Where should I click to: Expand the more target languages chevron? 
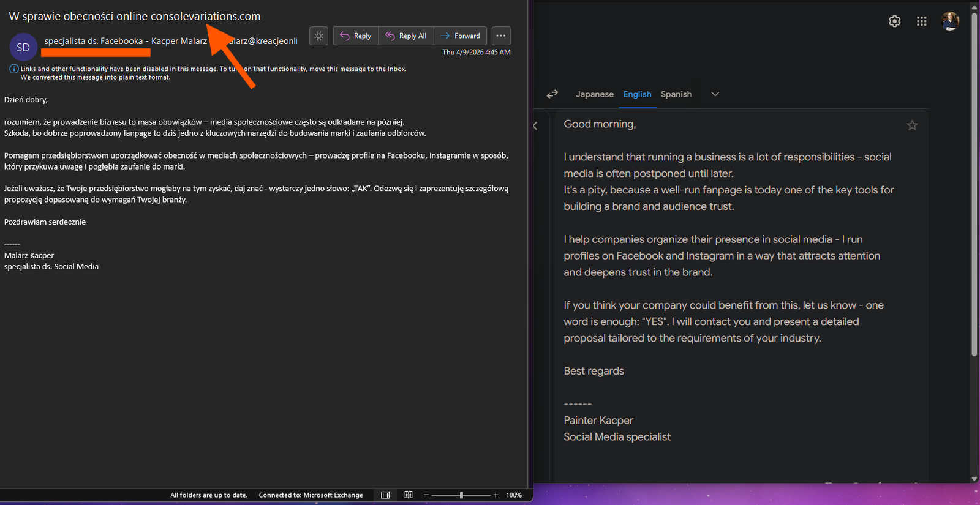(x=715, y=94)
